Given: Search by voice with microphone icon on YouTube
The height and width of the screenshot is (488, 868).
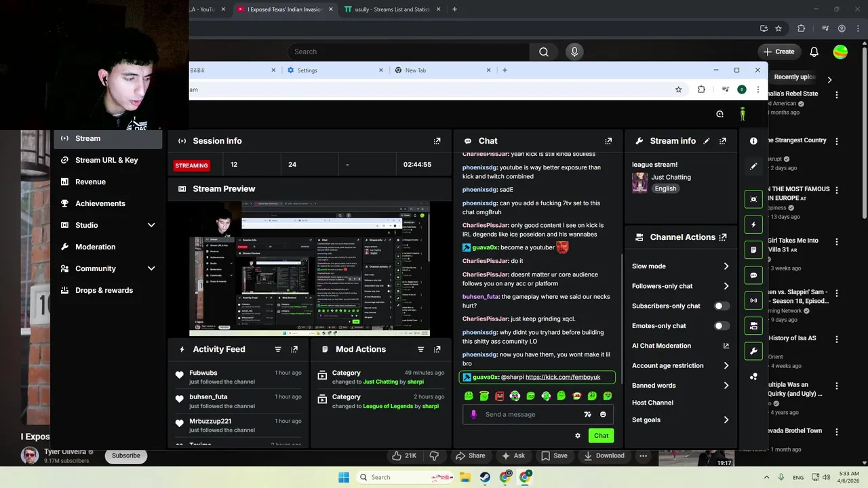Looking at the screenshot, I should (574, 52).
